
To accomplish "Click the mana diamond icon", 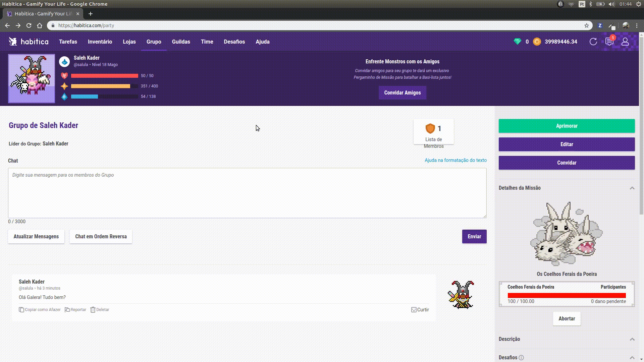I will pos(64,97).
